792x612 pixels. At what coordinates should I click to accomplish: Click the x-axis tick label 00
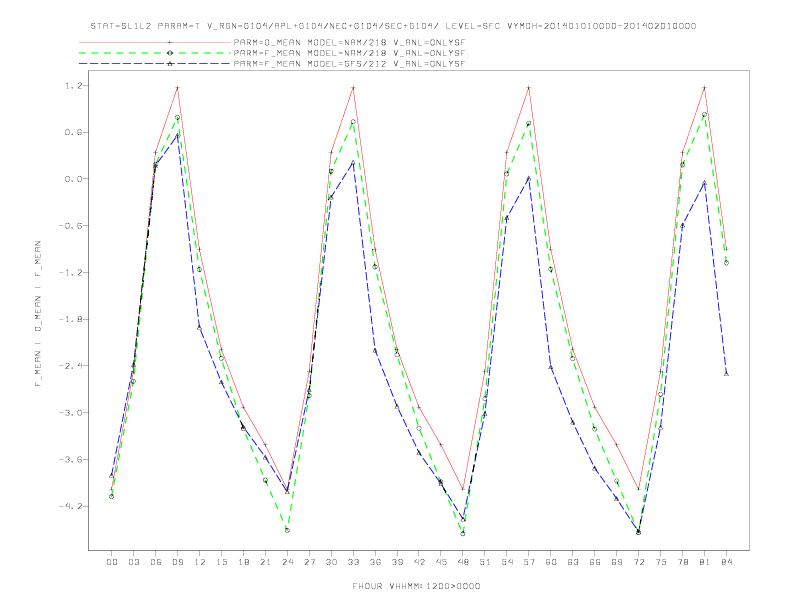tap(112, 562)
